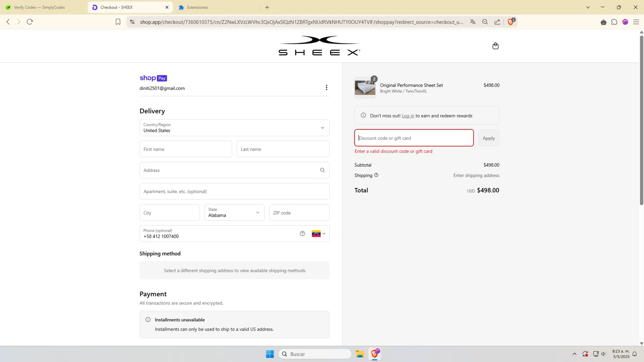Click the ZIP code field
Viewport: 644px width, 362px height.
pyautogui.click(x=299, y=212)
